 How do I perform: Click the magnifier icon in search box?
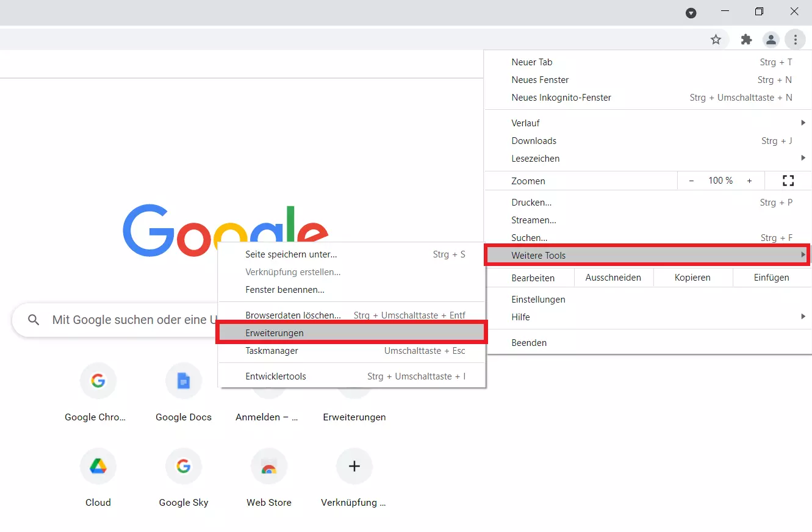[x=34, y=320]
